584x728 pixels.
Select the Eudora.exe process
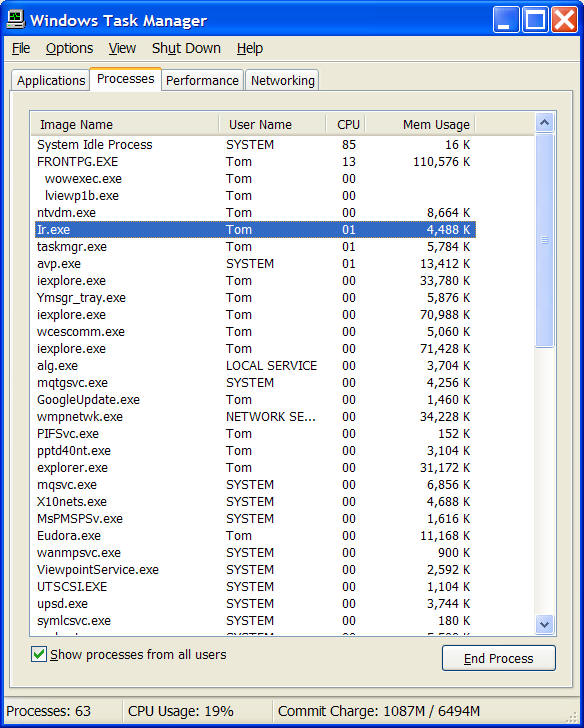[254, 536]
